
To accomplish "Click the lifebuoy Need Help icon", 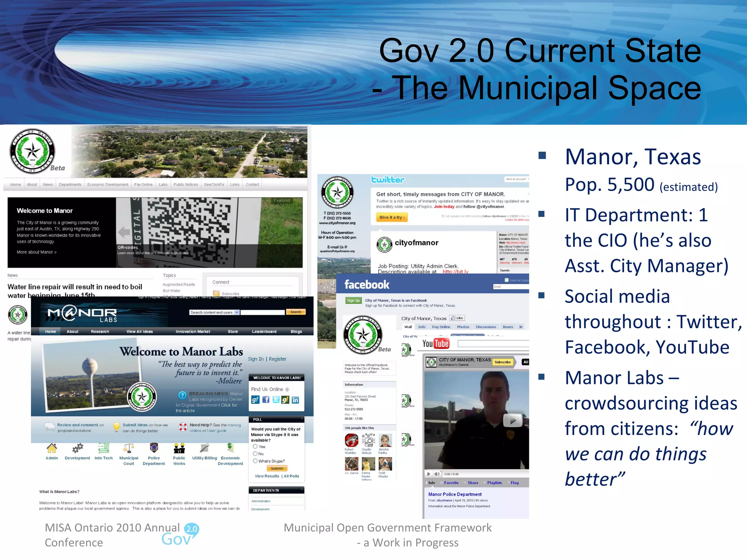I will click(183, 427).
